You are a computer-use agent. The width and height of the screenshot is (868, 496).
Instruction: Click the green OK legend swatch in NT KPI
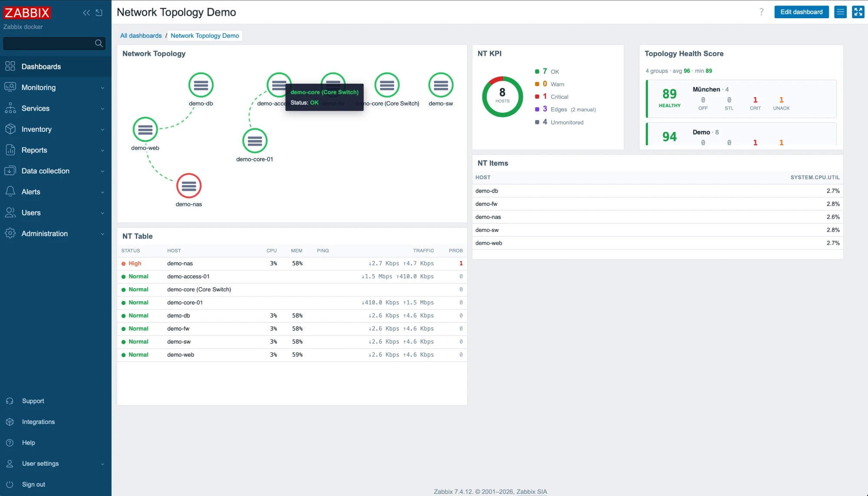tap(537, 72)
